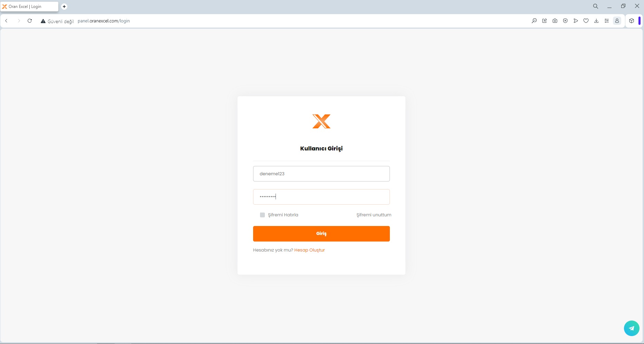Viewport: 644px width, 344px height.
Task: Focus the password input field
Action: coord(321,197)
